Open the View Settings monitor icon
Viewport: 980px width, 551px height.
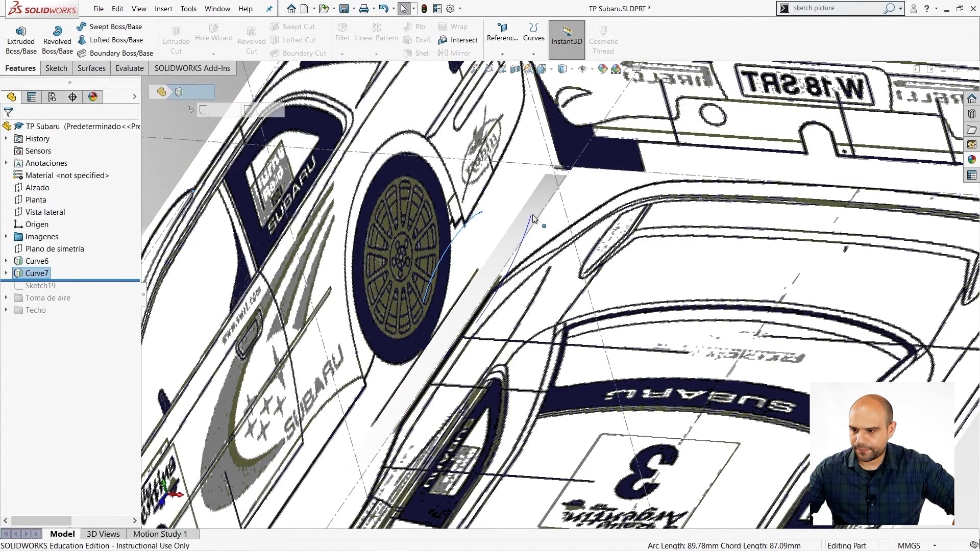coord(636,68)
